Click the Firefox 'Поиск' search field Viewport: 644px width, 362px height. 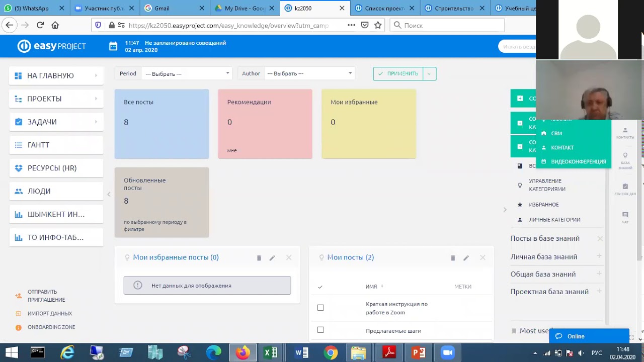click(x=447, y=25)
